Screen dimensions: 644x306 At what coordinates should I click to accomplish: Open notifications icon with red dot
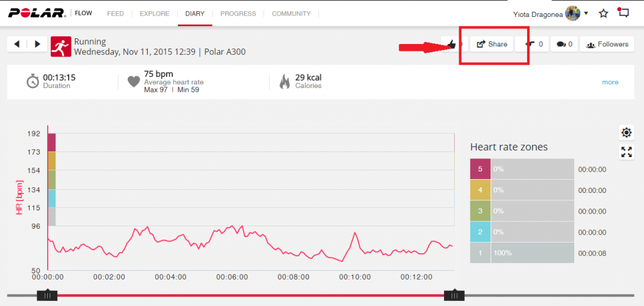[x=623, y=13]
